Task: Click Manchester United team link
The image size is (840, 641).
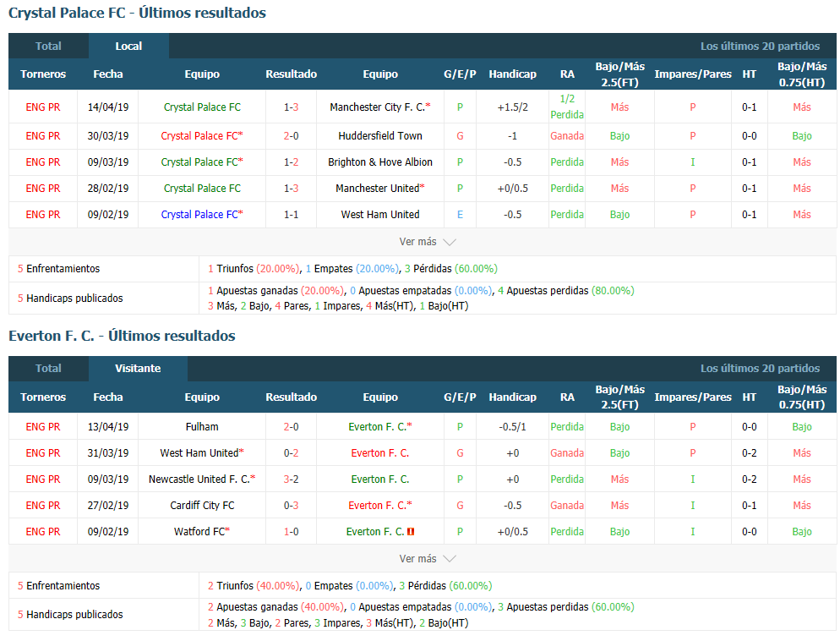Action: (379, 189)
